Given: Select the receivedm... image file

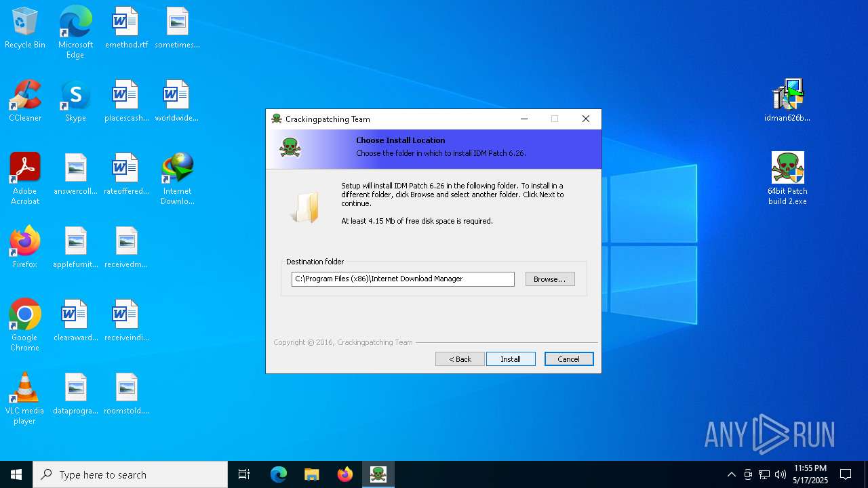Looking at the screenshot, I should (x=126, y=247).
